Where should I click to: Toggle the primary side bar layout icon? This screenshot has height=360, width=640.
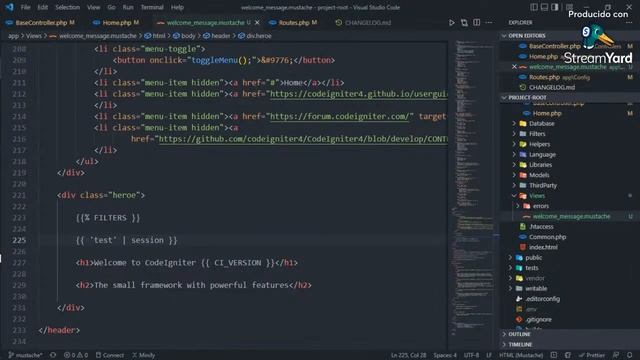click(x=534, y=7)
